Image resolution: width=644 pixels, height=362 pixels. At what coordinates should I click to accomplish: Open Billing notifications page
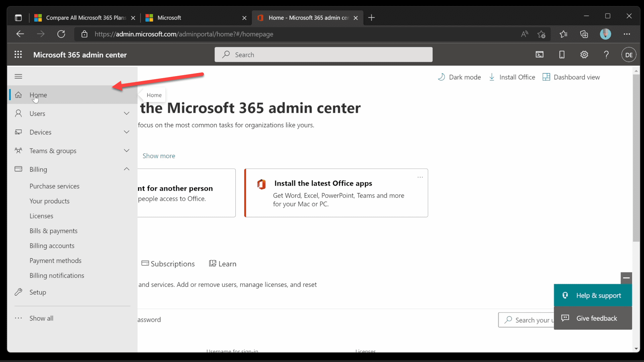click(x=57, y=276)
